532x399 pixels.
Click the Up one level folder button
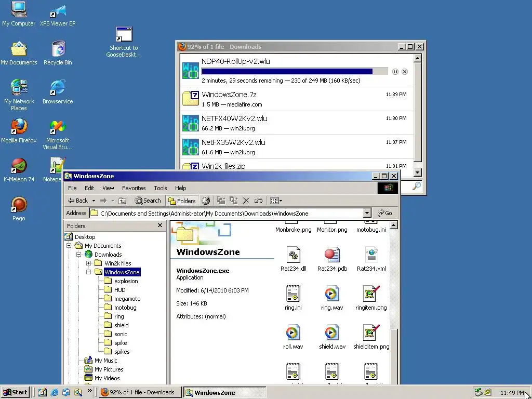tap(123, 201)
